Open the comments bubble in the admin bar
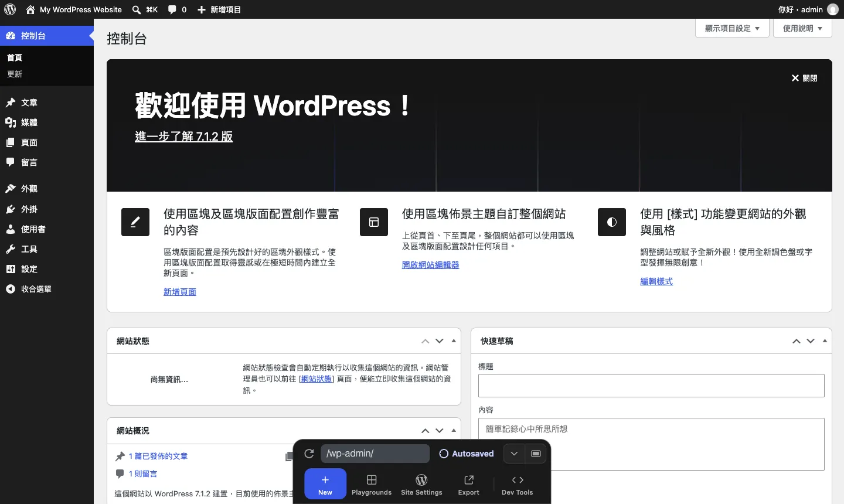The image size is (844, 504). click(177, 9)
